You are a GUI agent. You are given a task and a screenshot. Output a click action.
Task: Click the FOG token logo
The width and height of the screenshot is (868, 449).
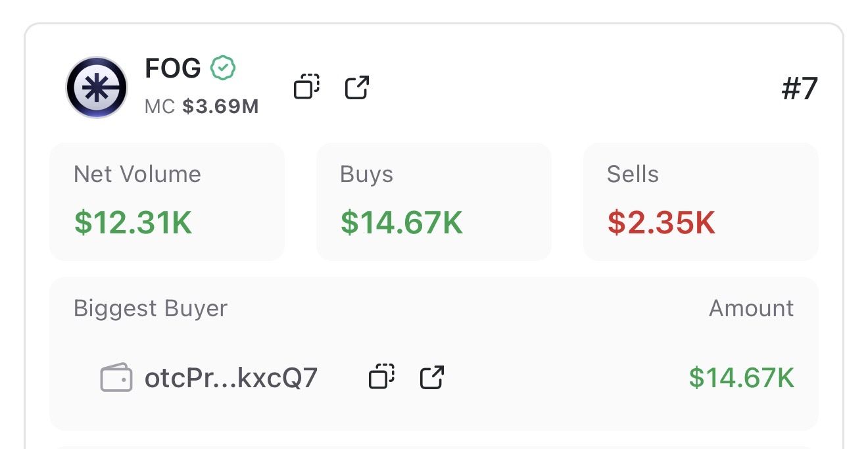97,87
